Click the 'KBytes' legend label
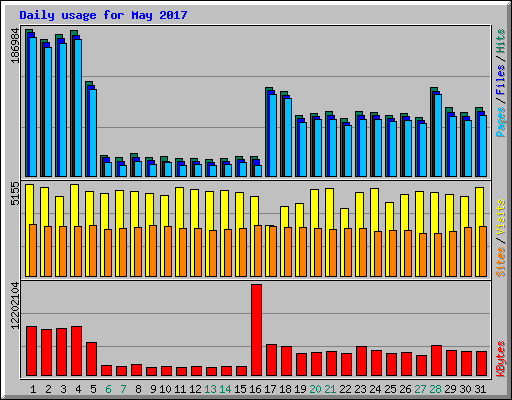512x400 pixels. point(500,359)
